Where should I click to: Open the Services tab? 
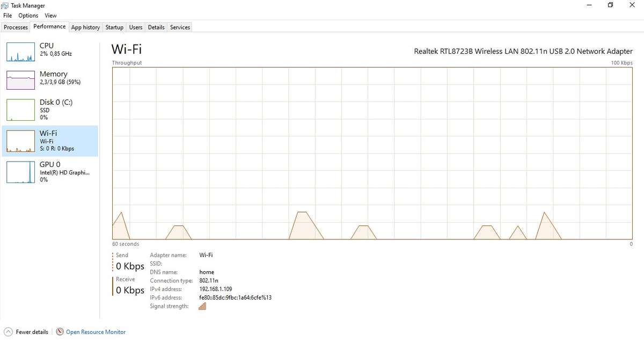click(180, 27)
